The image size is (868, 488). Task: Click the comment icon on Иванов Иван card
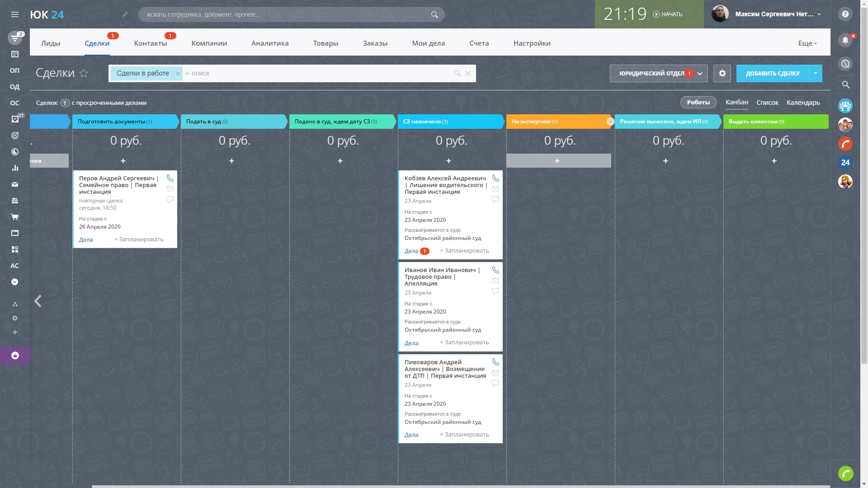[495, 291]
